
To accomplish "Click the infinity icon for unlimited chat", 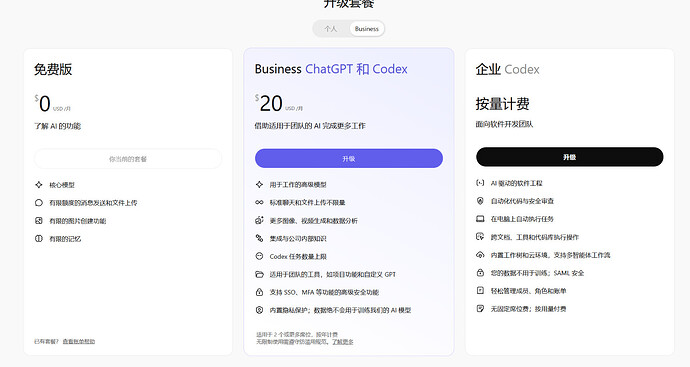I will tap(259, 202).
